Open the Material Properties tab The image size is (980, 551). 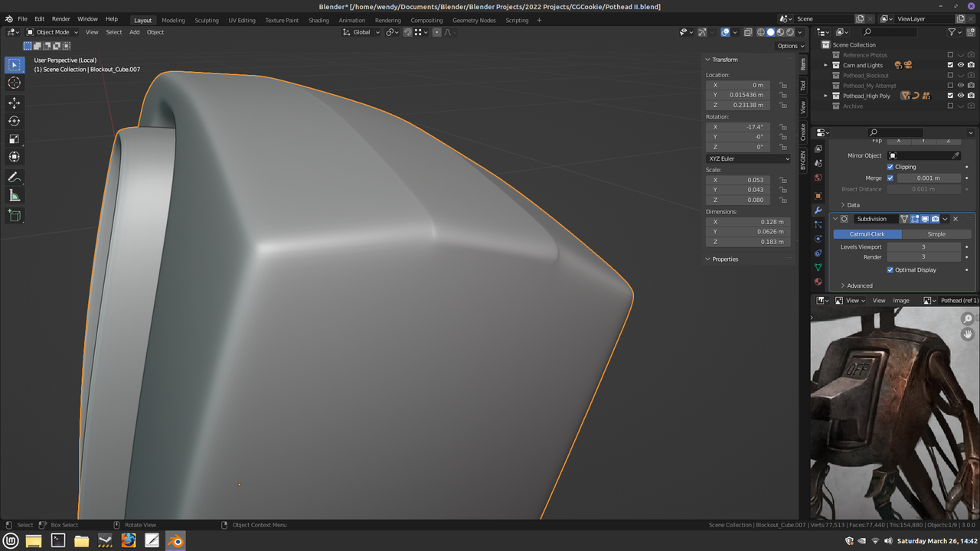(818, 282)
